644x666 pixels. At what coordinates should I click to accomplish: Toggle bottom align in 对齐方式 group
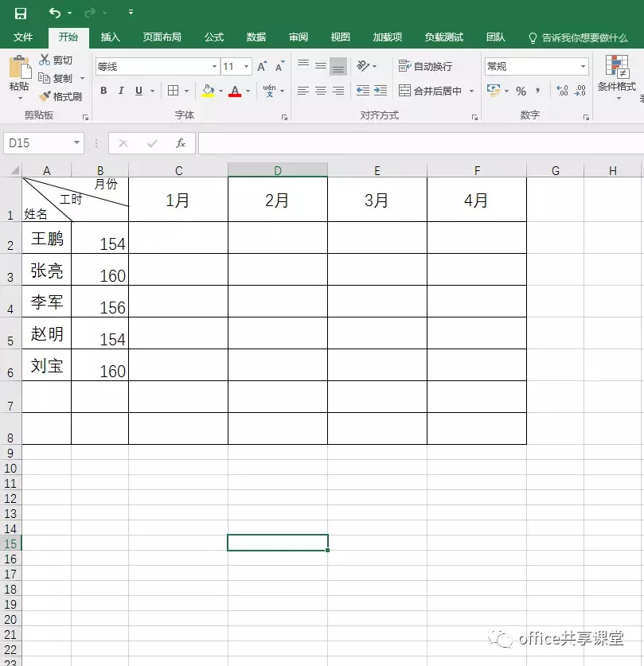pos(338,65)
